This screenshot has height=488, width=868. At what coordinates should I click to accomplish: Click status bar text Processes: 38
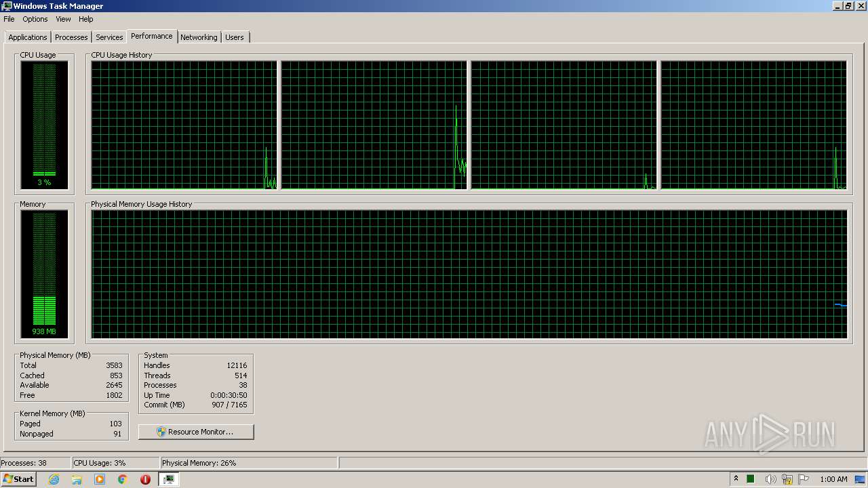(24, 463)
